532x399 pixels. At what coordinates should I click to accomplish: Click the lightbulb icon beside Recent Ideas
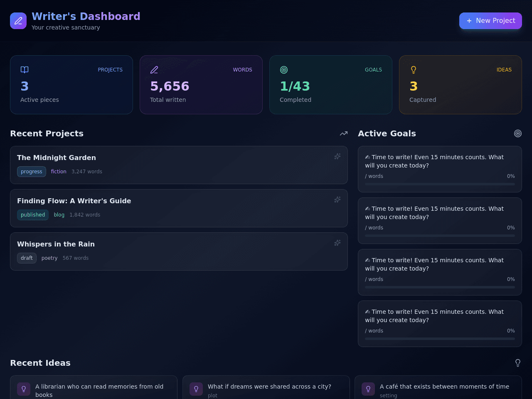[x=518, y=363]
